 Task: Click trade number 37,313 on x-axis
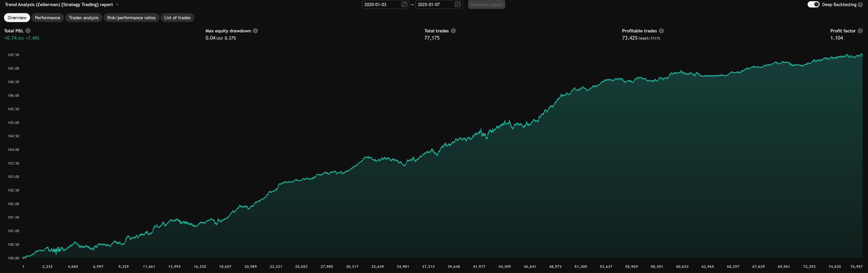428,267
